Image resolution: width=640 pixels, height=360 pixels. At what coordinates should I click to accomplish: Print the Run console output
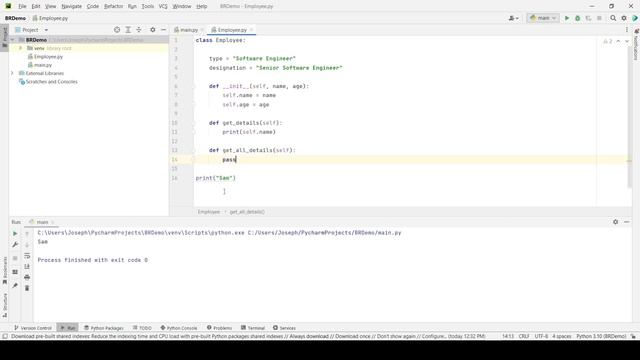click(x=27, y=278)
